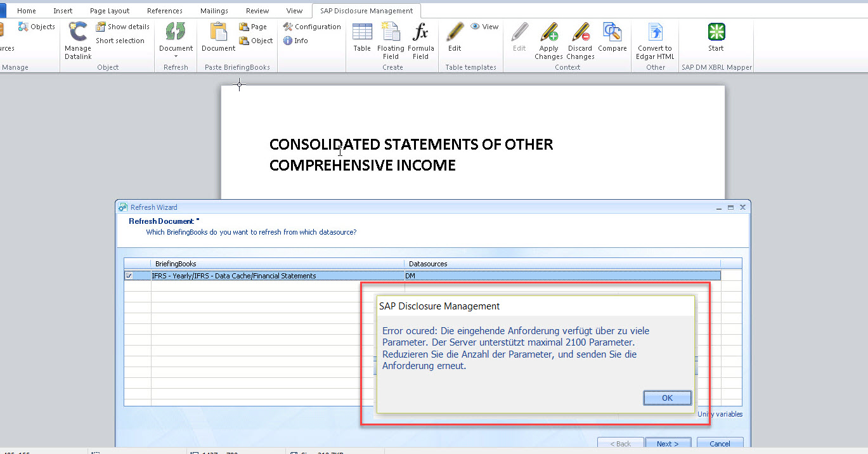The image size is (868, 454).
Task: Create a Formula Field
Action: coord(421,41)
